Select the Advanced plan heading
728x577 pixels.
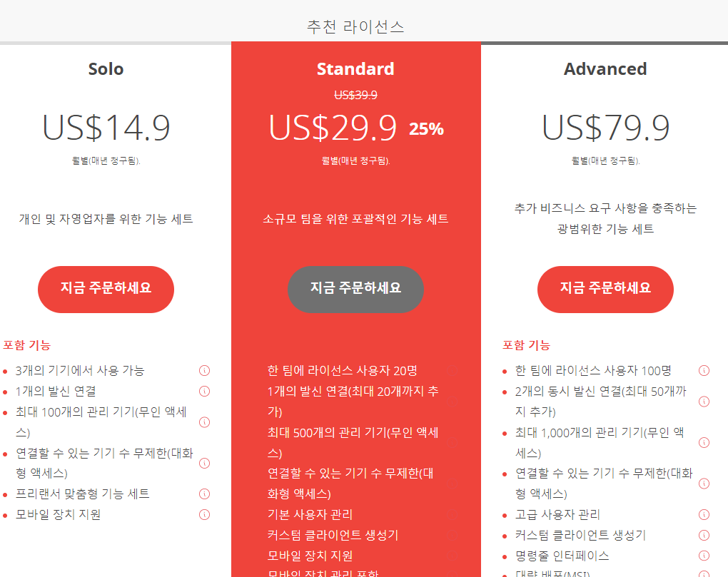coord(605,69)
